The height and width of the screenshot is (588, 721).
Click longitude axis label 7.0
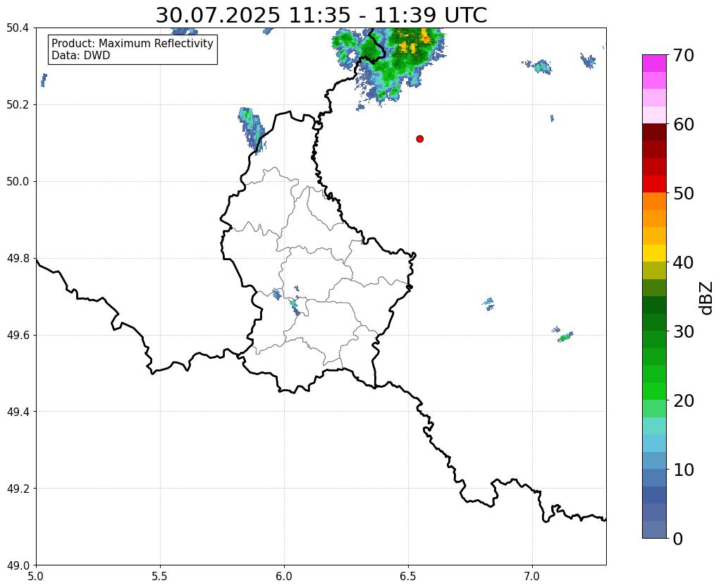click(x=532, y=577)
